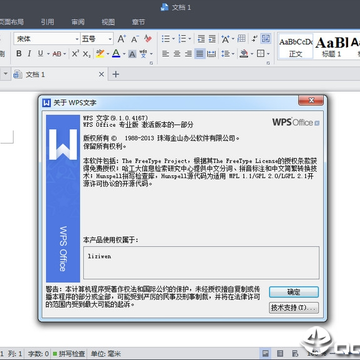The height and width of the screenshot is (360, 360).
Task: Open the 视图 ribbon tab
Action: click(108, 22)
